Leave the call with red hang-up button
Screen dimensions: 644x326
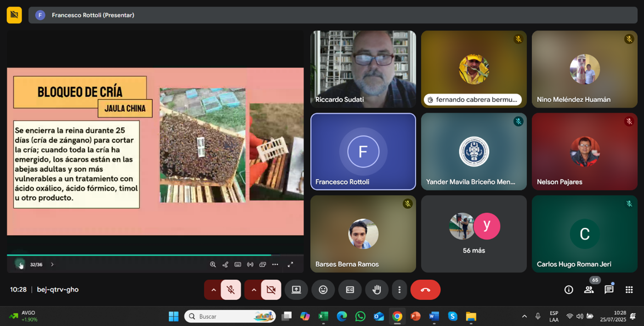[x=425, y=290]
